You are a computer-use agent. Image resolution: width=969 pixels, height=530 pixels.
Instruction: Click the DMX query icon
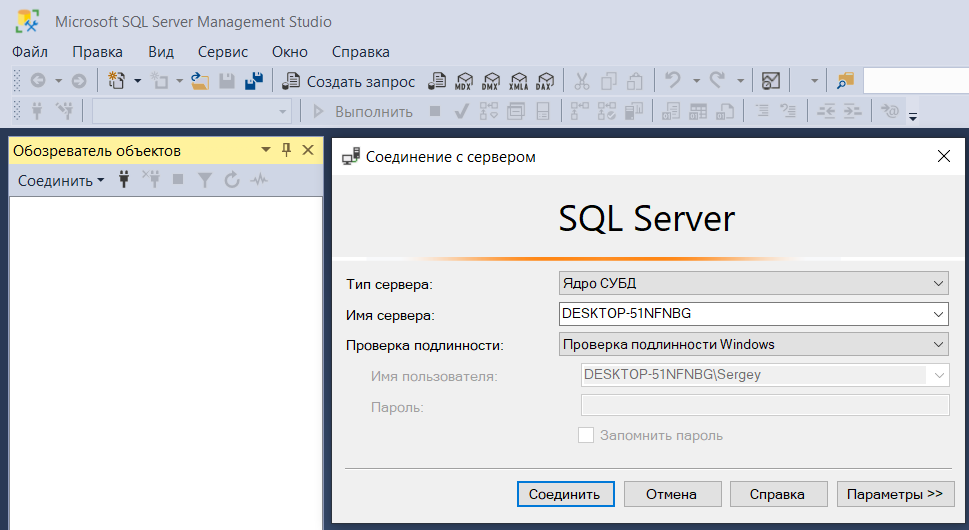[x=491, y=81]
